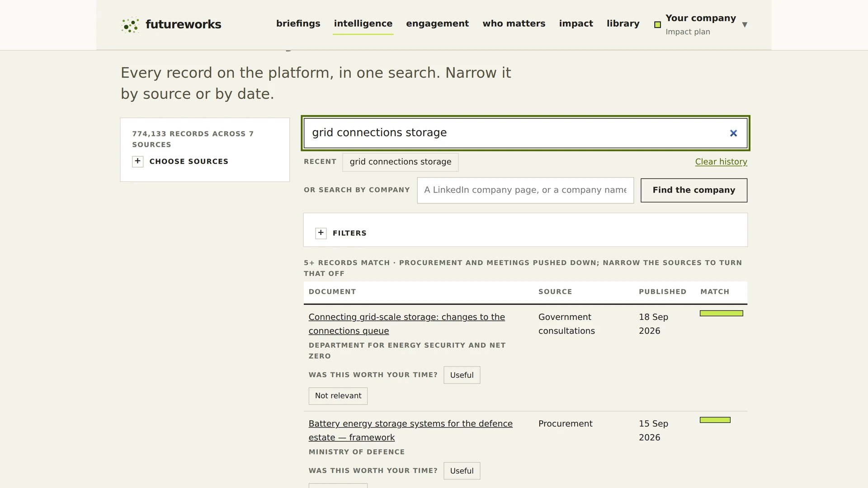Click '774,133 records across 7 sources' text
Image resolution: width=868 pixels, height=488 pixels.
click(x=193, y=139)
